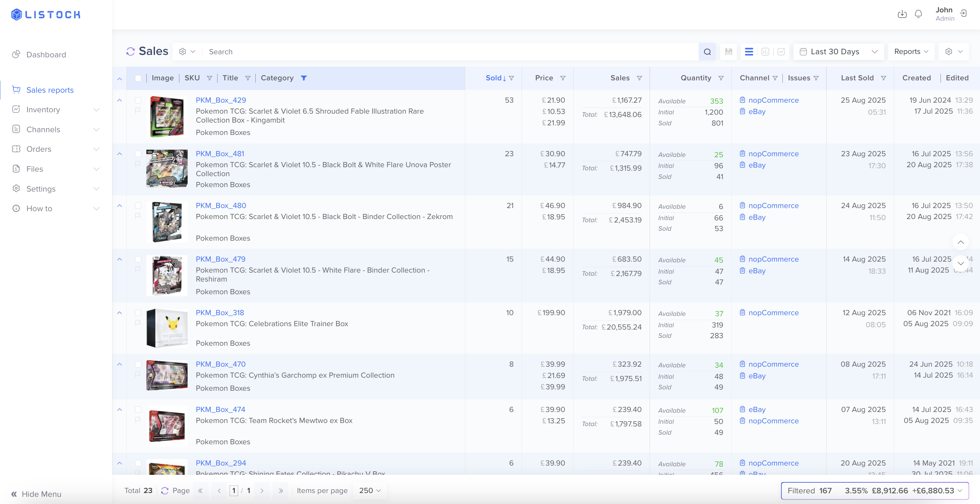Screen dimensions: 980x504
Task: Click the notifications bell icon
Action: (x=918, y=14)
